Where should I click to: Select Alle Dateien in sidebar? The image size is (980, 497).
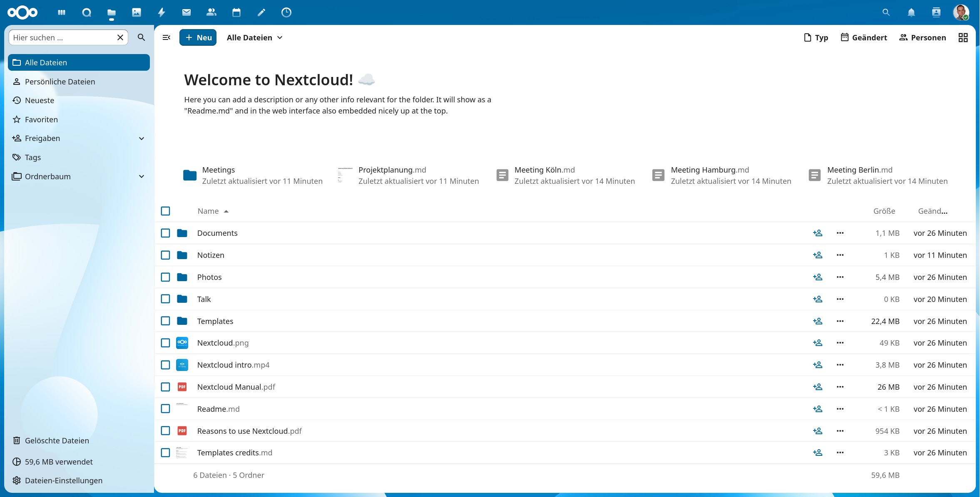click(x=79, y=62)
